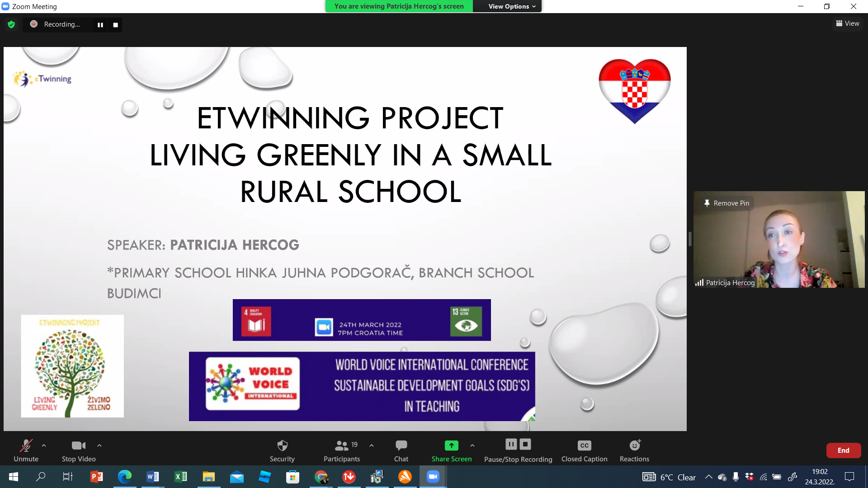Open the blue tilted-square taskbar app
Image resolution: width=868 pixels, height=488 pixels.
[264, 477]
